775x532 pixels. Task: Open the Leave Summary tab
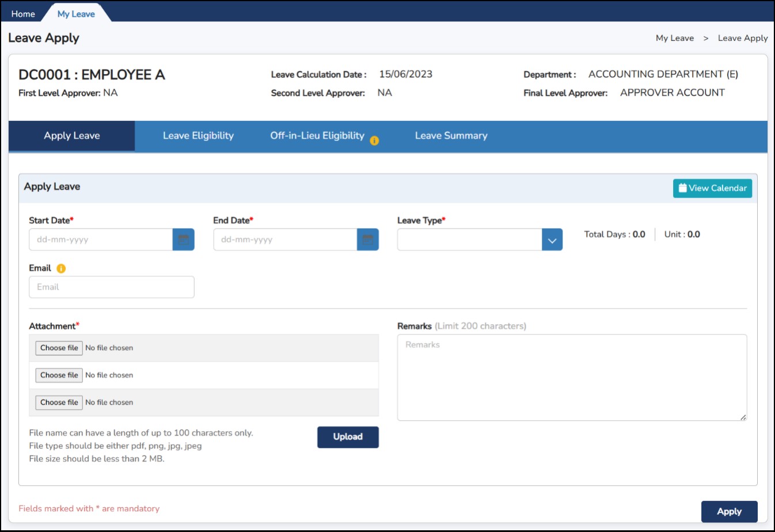(x=451, y=136)
